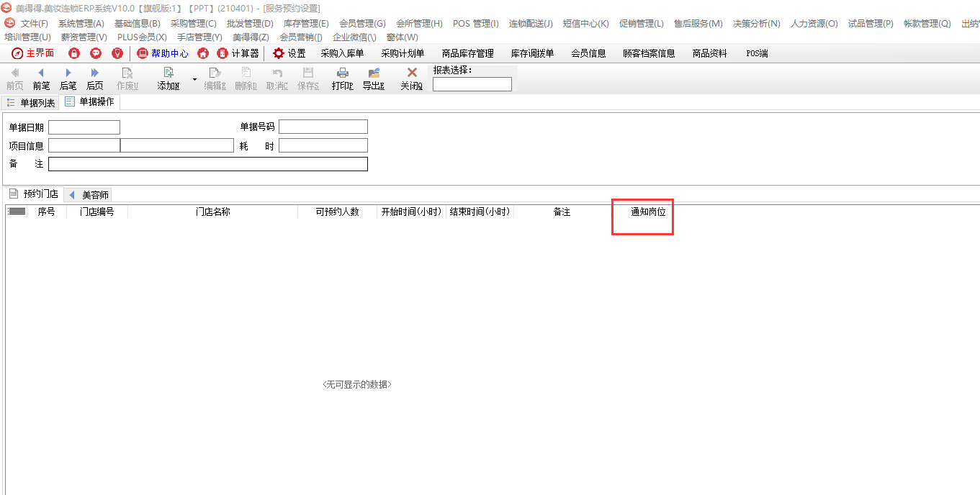This screenshot has height=495, width=980.
Task: Click the 单据号码 input field
Action: 323,127
